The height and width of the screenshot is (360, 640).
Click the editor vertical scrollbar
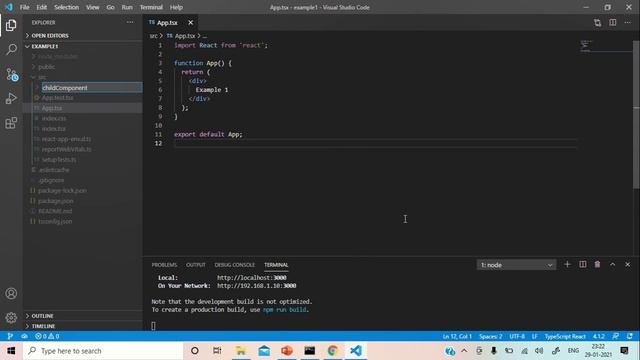point(636,114)
